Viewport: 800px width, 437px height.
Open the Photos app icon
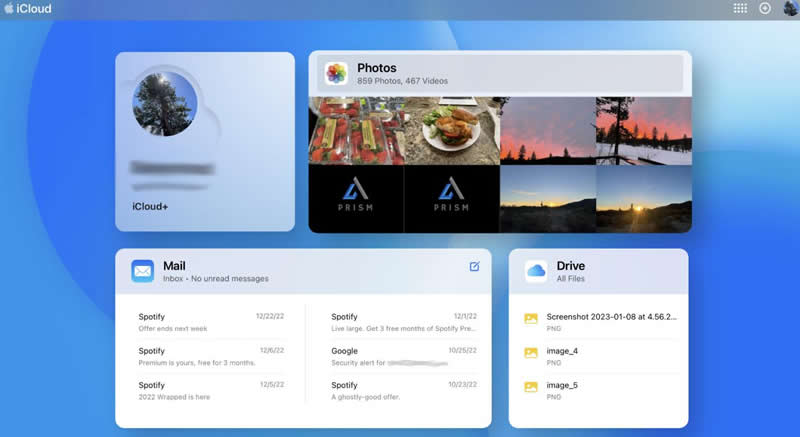click(336, 73)
